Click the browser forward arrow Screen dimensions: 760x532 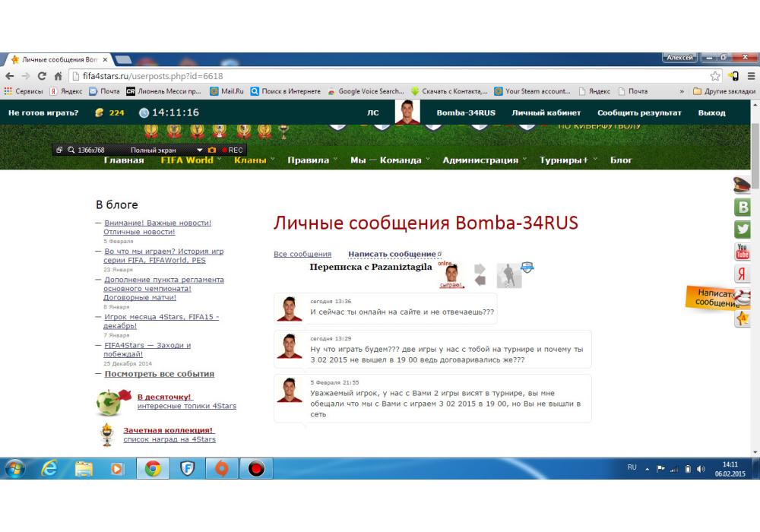click(26, 76)
